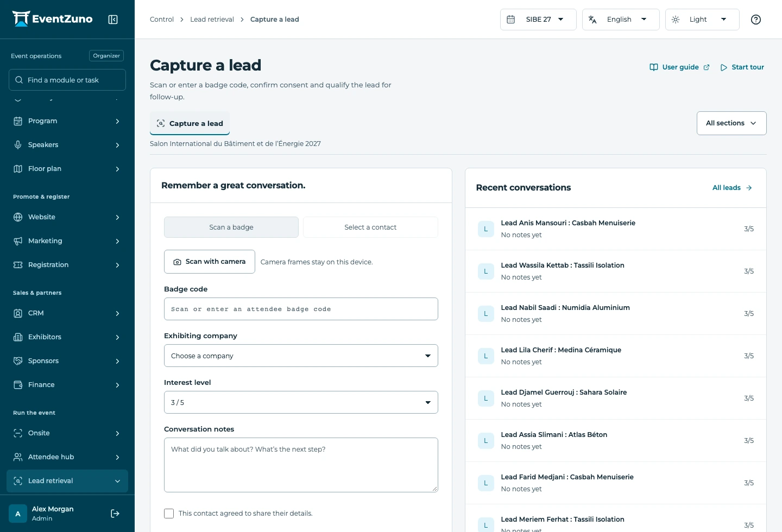
Task: Open the SIBE 27 event selector
Action: 538,20
